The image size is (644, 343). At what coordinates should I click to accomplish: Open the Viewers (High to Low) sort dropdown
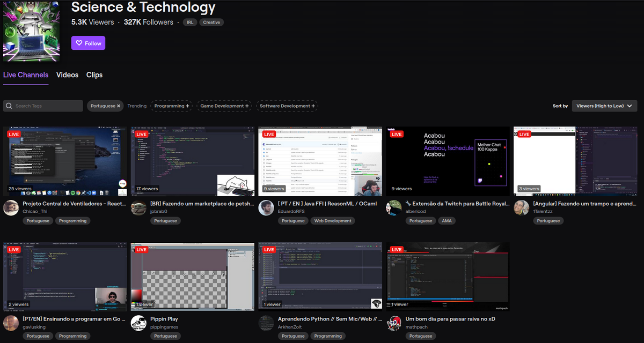(604, 106)
